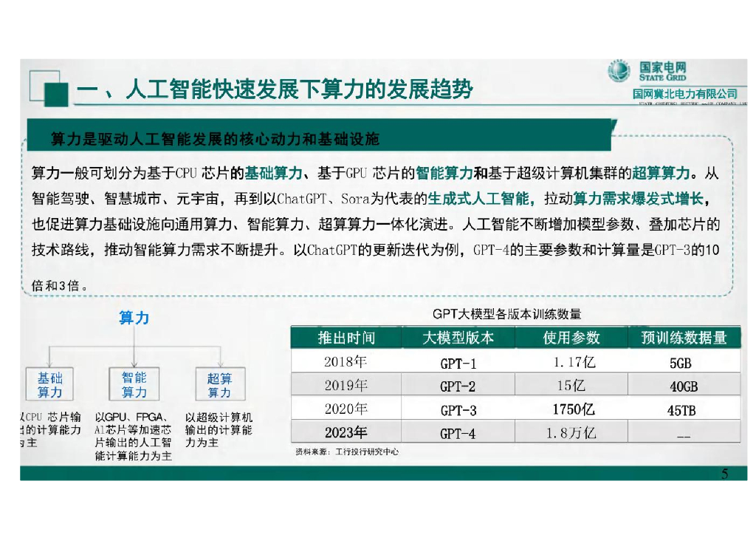Screen dimensions: 756x535
Task: Select the slide title about 算力的发展趋势
Action: point(275,89)
